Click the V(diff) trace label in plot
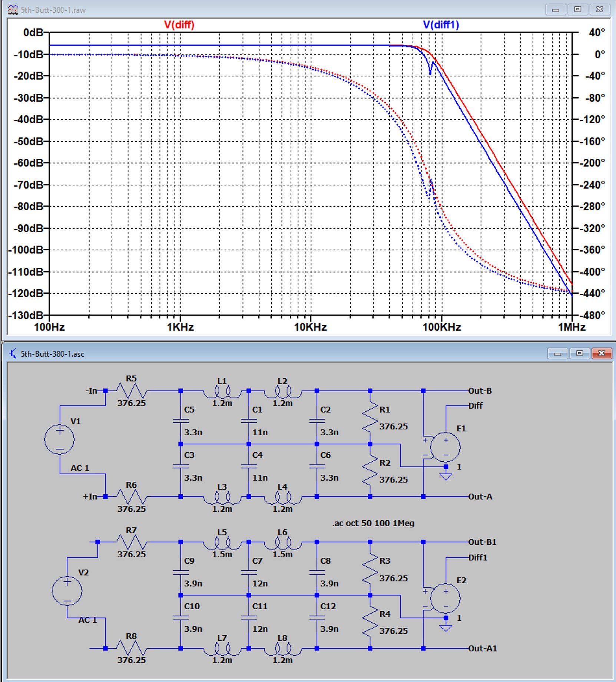The height and width of the screenshot is (682, 616). [x=179, y=25]
